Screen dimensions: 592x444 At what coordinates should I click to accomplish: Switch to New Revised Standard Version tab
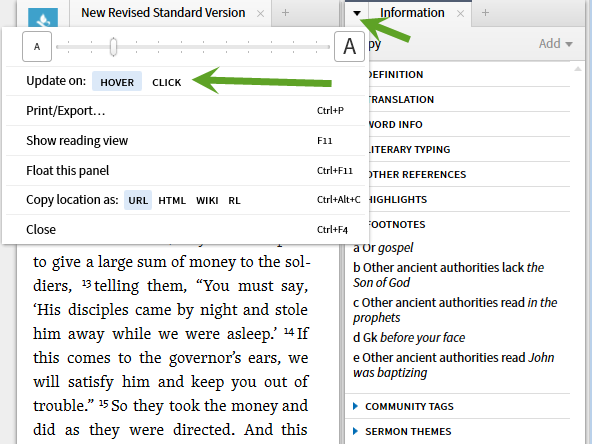(x=163, y=13)
